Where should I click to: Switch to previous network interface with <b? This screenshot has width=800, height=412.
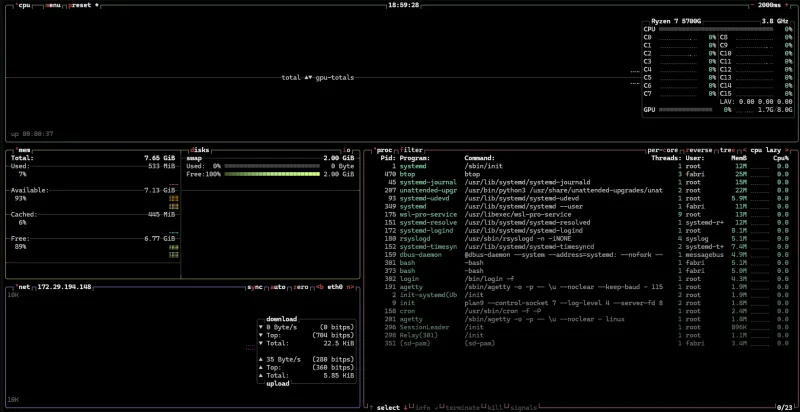click(x=320, y=287)
